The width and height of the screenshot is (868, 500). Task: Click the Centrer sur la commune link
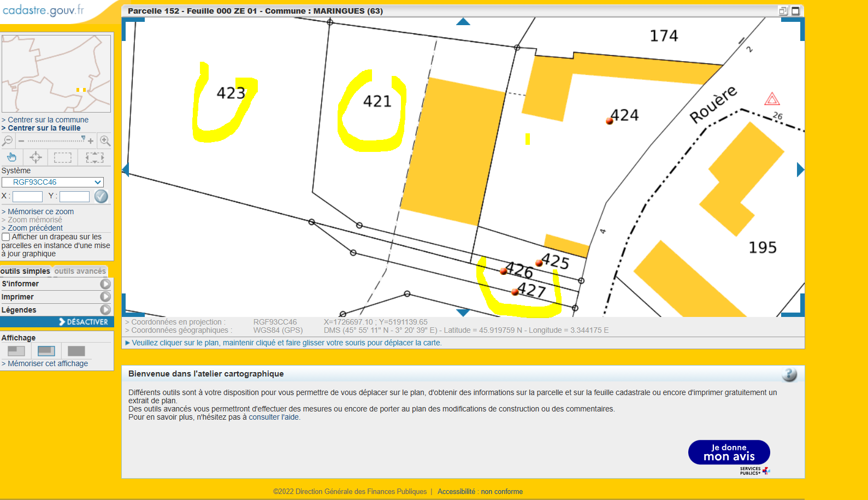[48, 120]
